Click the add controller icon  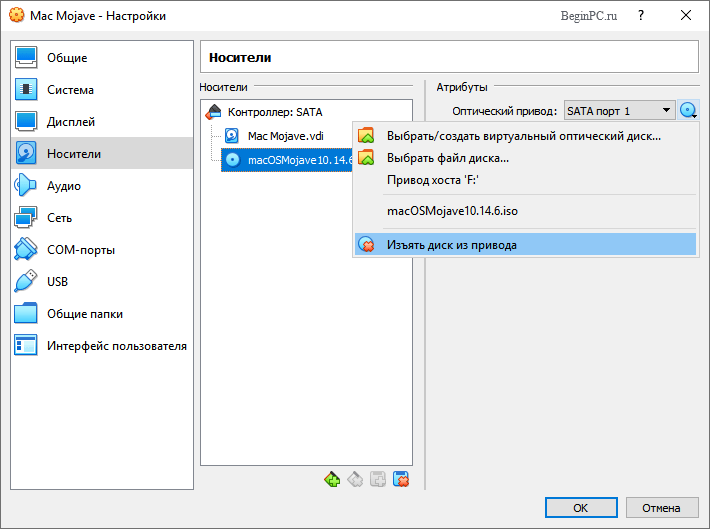coord(332,479)
